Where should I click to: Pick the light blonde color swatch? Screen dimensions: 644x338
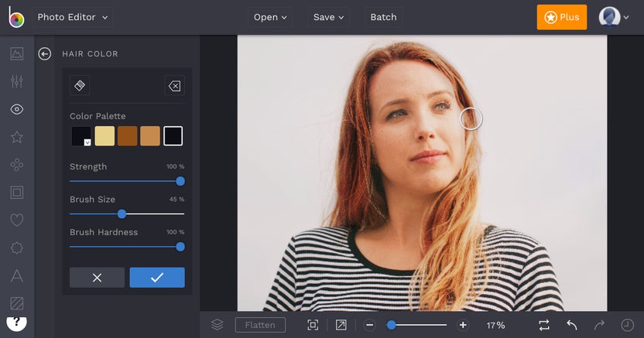coord(104,136)
